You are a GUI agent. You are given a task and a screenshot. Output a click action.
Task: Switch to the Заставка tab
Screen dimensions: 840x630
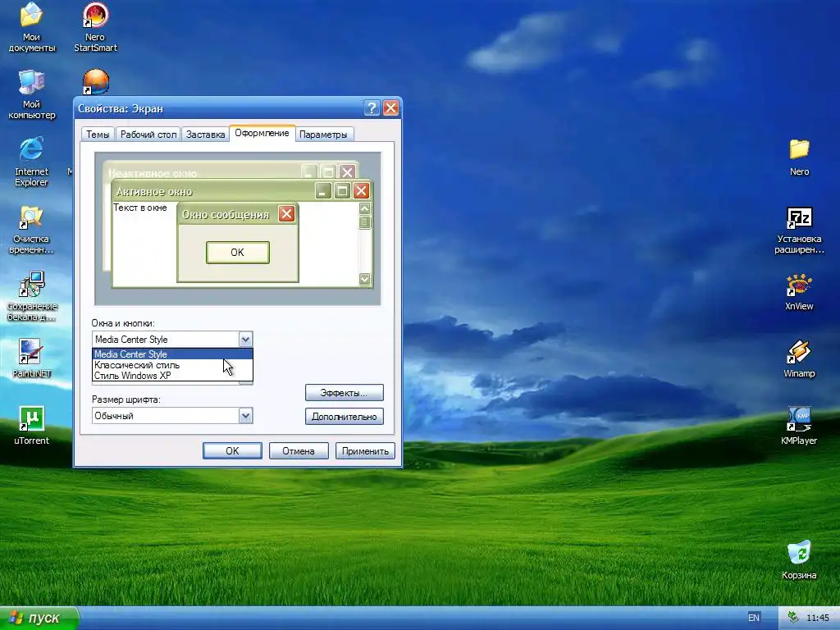click(x=205, y=135)
